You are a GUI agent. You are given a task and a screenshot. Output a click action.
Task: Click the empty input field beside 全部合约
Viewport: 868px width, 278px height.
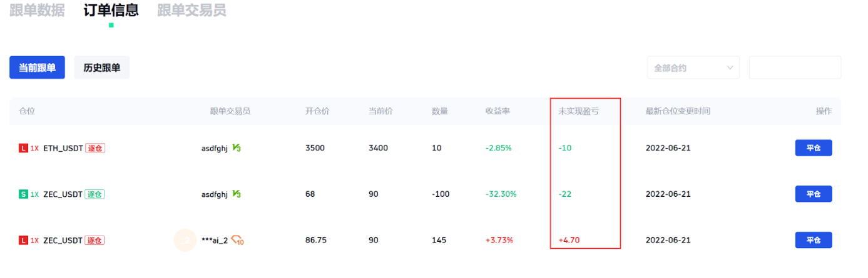[795, 67]
